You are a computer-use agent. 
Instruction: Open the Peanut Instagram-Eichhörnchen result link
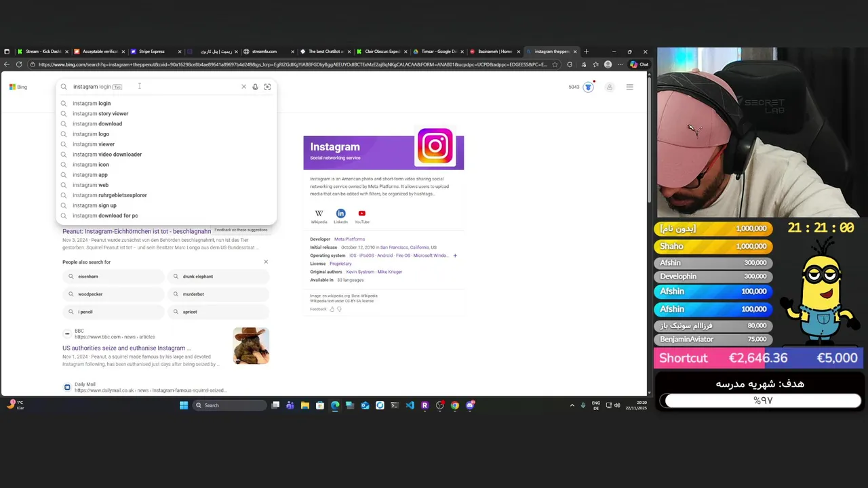click(136, 231)
